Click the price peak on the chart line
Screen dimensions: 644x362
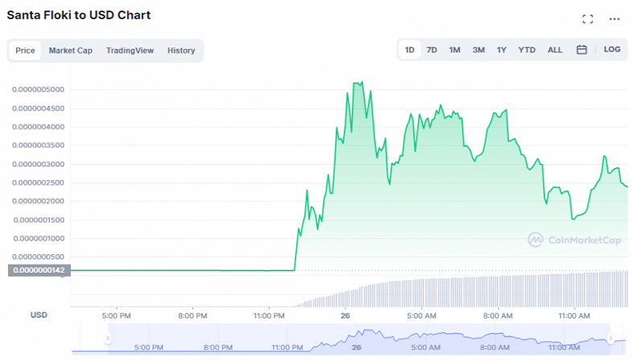(x=361, y=82)
